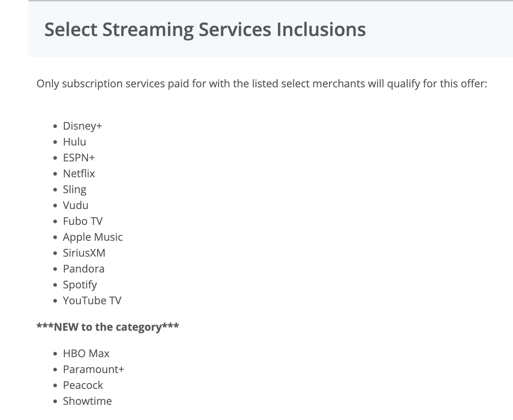Select Fubo TV in the list

tap(83, 221)
